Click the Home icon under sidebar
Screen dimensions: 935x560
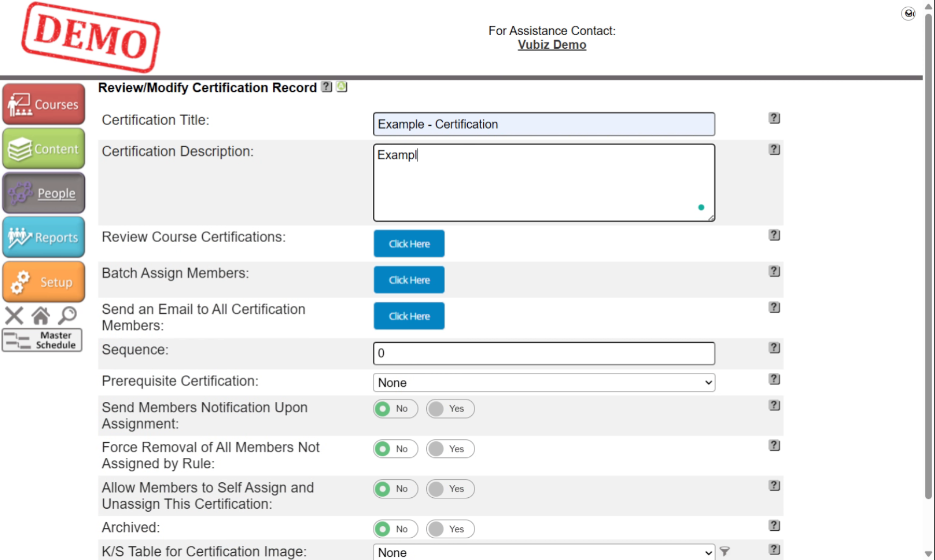40,315
